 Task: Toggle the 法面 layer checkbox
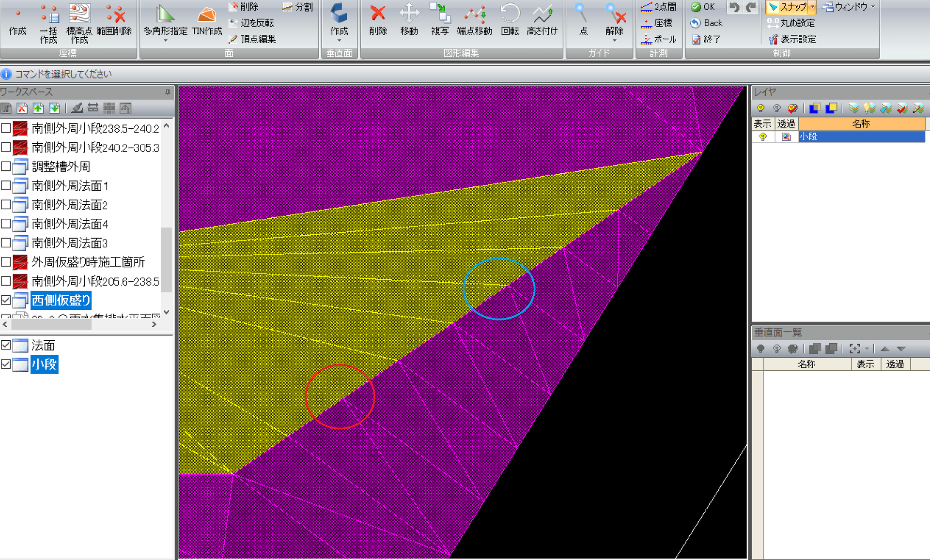pyautogui.click(x=6, y=345)
